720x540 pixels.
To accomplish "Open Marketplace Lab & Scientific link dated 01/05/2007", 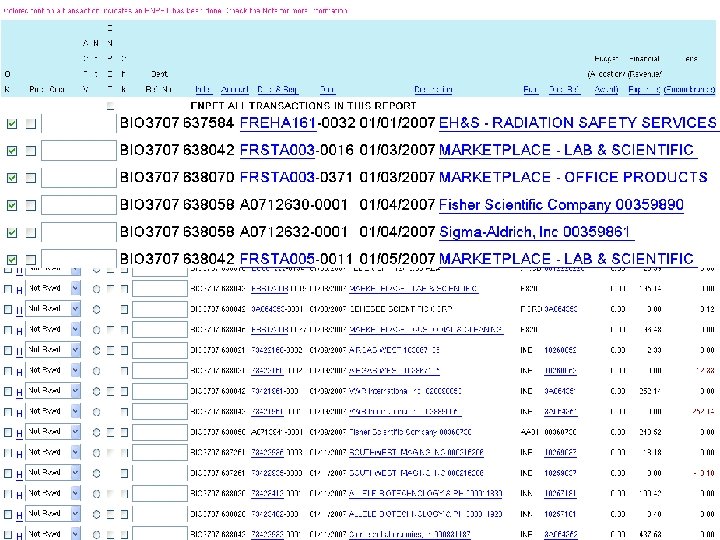I will pyautogui.click(x=566, y=259).
